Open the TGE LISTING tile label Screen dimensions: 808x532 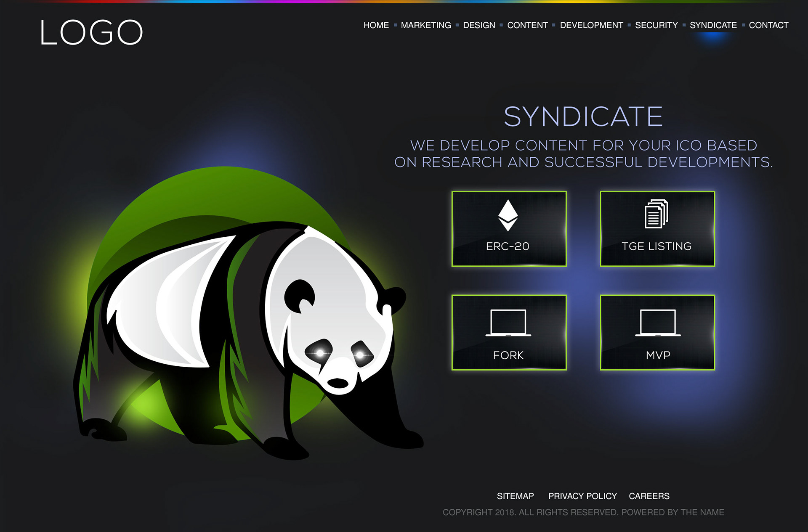(x=656, y=246)
